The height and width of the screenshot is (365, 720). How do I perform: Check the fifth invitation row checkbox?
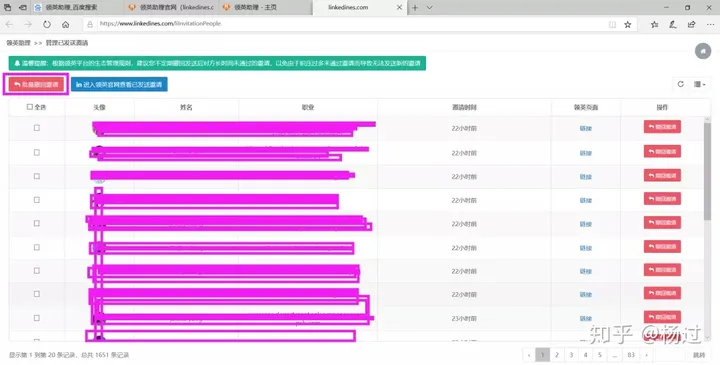37,223
